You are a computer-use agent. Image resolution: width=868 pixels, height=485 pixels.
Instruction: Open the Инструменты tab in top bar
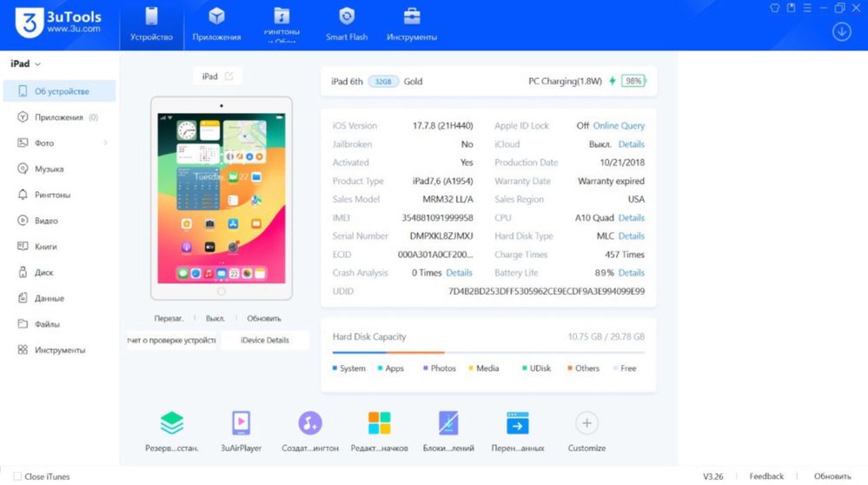tap(411, 25)
